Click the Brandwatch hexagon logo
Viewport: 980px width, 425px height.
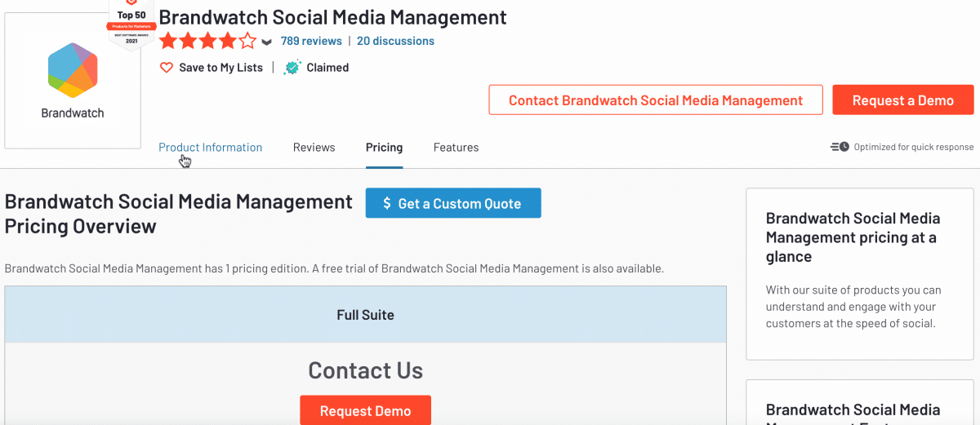[73, 69]
